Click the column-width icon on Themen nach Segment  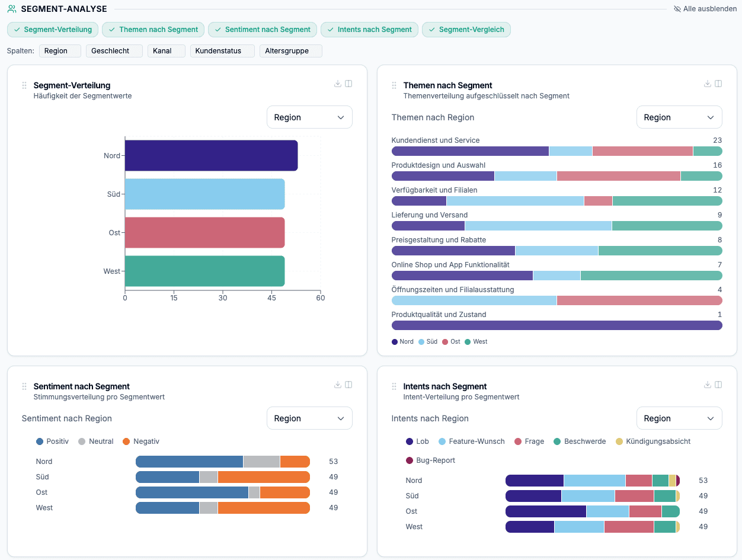click(718, 84)
